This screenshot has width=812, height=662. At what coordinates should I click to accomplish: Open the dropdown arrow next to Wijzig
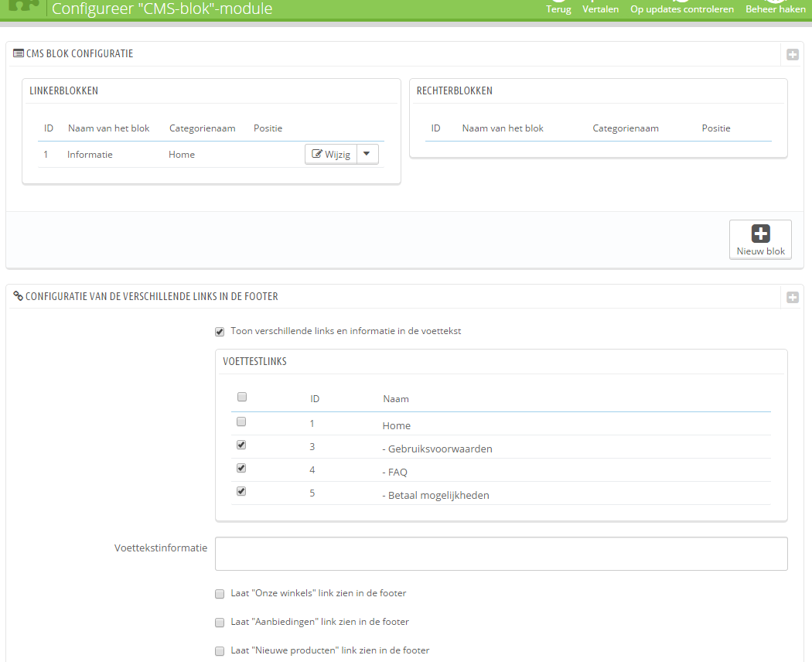(x=367, y=155)
